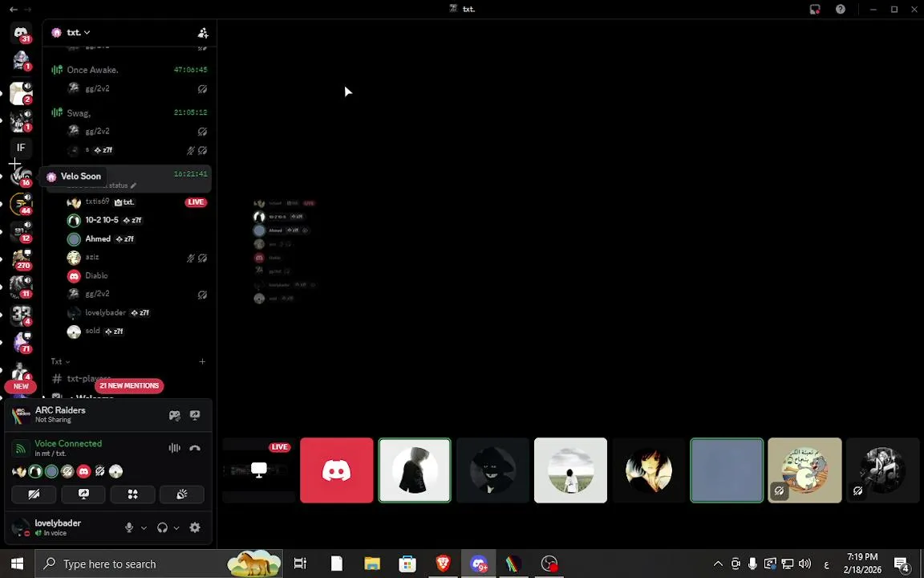Open the server icon with 12 badge
This screenshot has height=578, width=924.
[x=21, y=231]
